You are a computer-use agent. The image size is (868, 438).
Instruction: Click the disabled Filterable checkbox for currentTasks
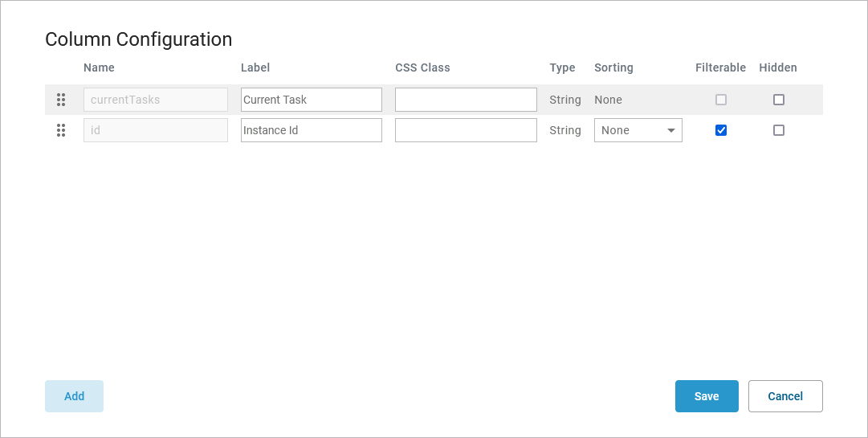pos(721,100)
